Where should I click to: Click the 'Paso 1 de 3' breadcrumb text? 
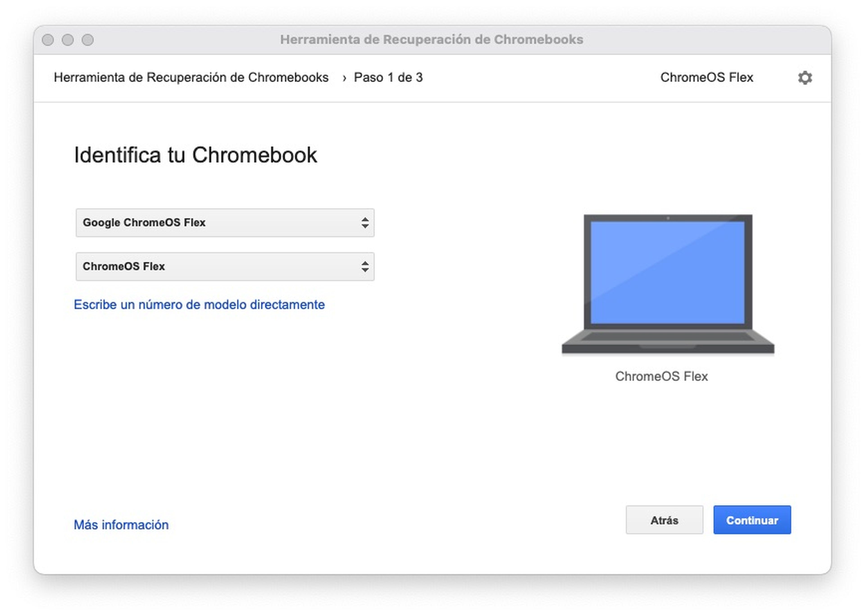point(388,77)
